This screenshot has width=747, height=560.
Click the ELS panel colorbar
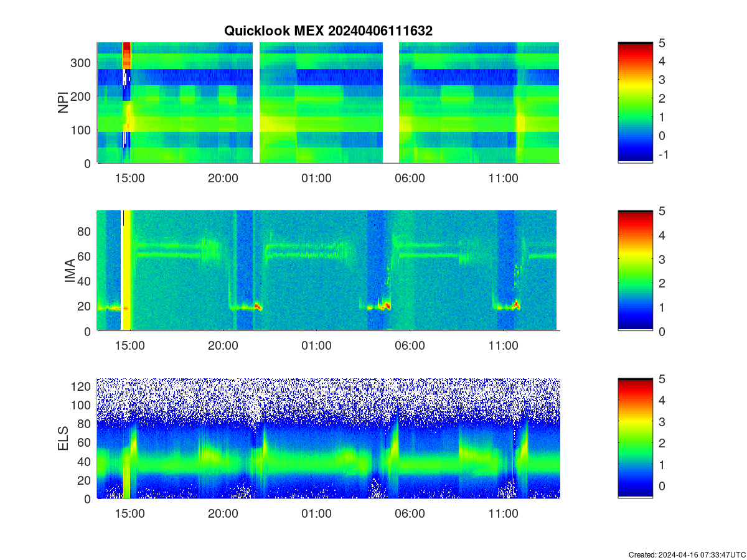[x=635, y=438]
